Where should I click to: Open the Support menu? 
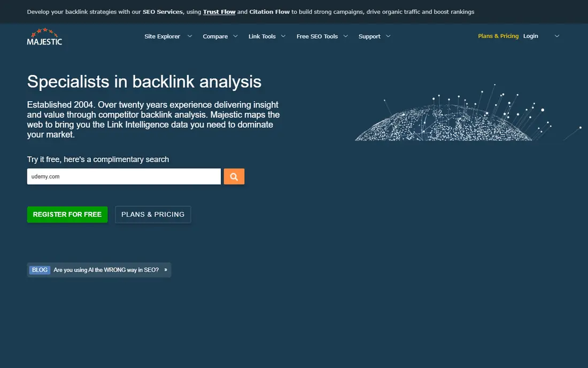pyautogui.click(x=369, y=36)
